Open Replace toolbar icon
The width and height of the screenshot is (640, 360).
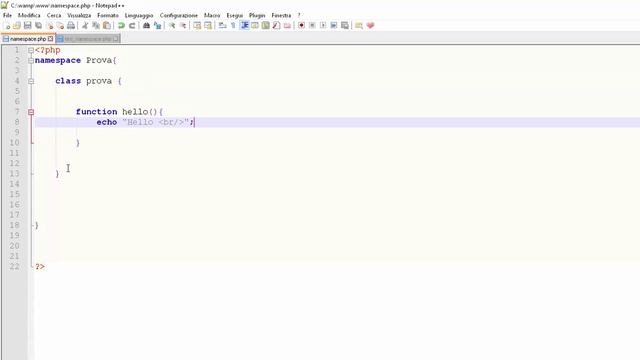coord(158,25)
